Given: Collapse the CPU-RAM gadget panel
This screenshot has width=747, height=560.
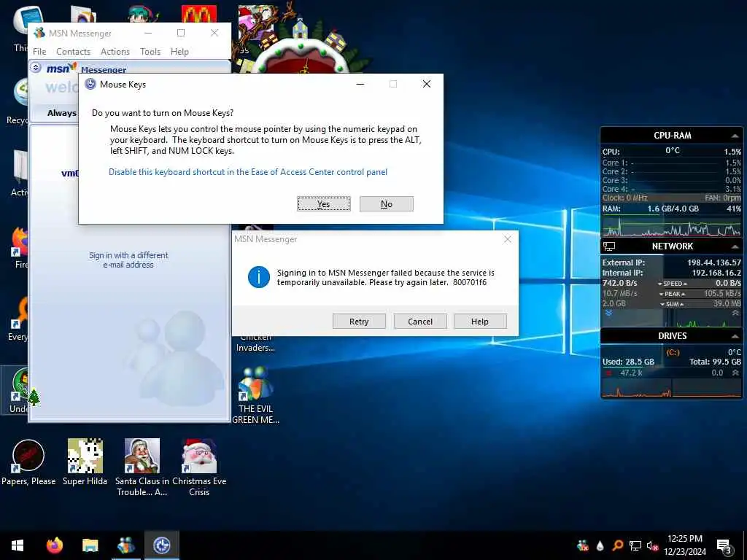Looking at the screenshot, I should point(735,136).
